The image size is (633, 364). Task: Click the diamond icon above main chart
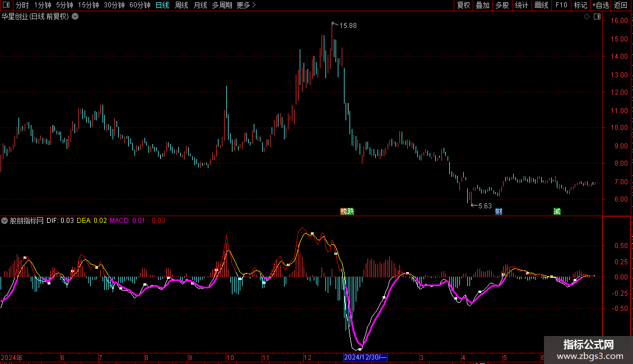point(587,17)
